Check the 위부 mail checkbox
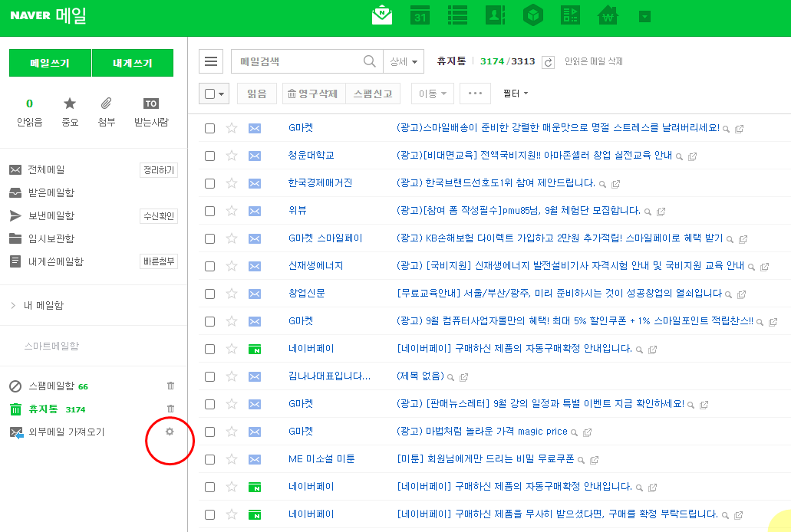This screenshot has height=532, width=791. point(210,212)
